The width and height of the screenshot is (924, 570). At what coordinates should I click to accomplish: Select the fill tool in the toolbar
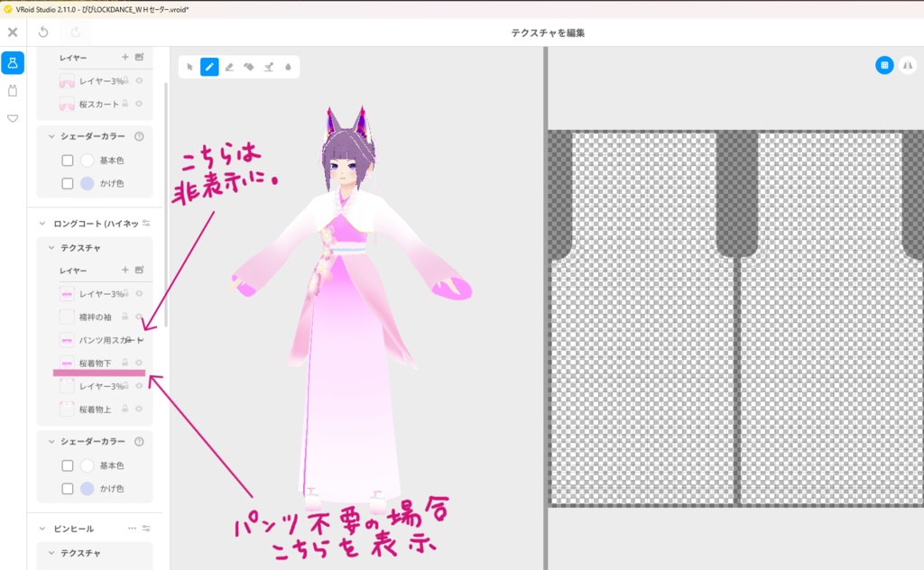coord(249,67)
